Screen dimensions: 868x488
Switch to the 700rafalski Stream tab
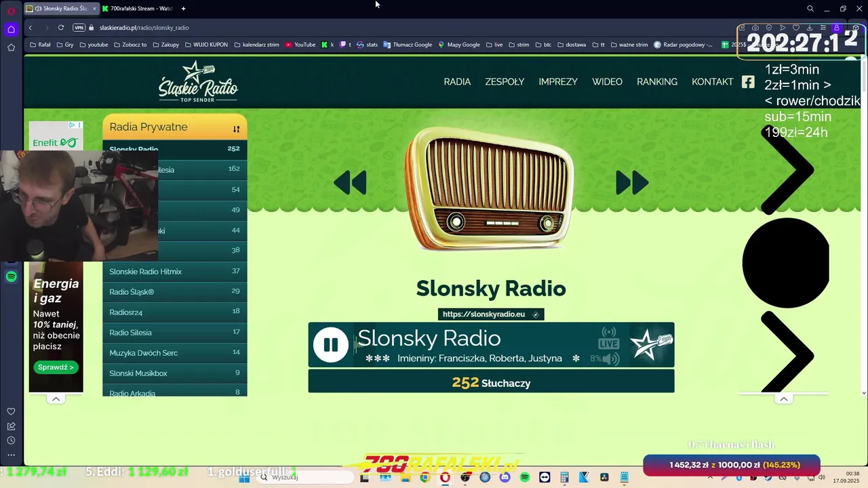137,8
